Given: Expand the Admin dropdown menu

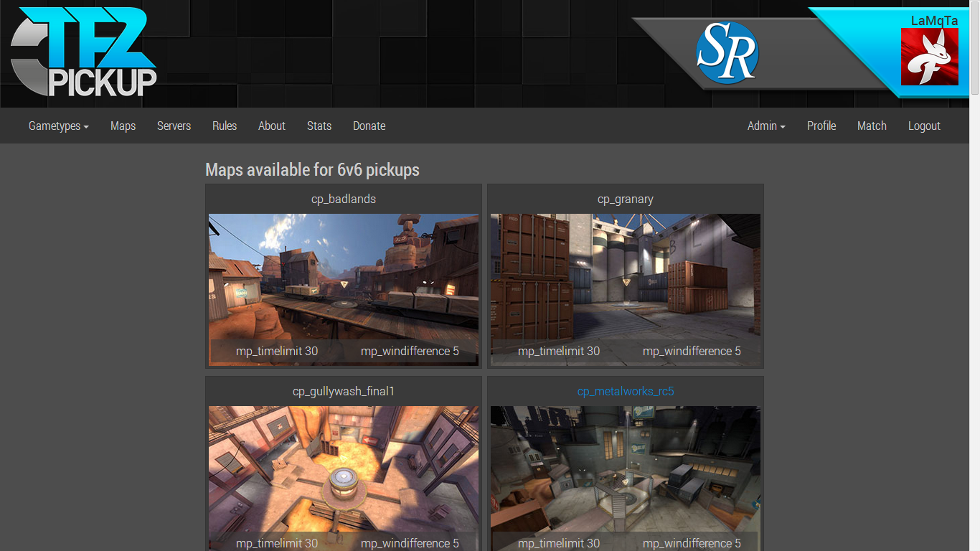Looking at the screenshot, I should point(766,126).
